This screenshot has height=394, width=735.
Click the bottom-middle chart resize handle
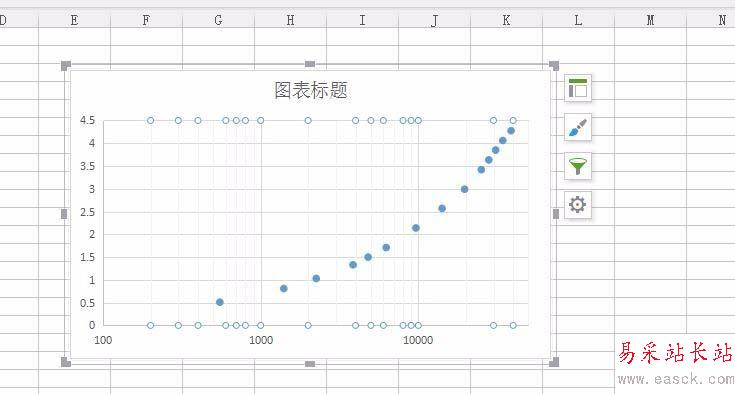(310, 364)
